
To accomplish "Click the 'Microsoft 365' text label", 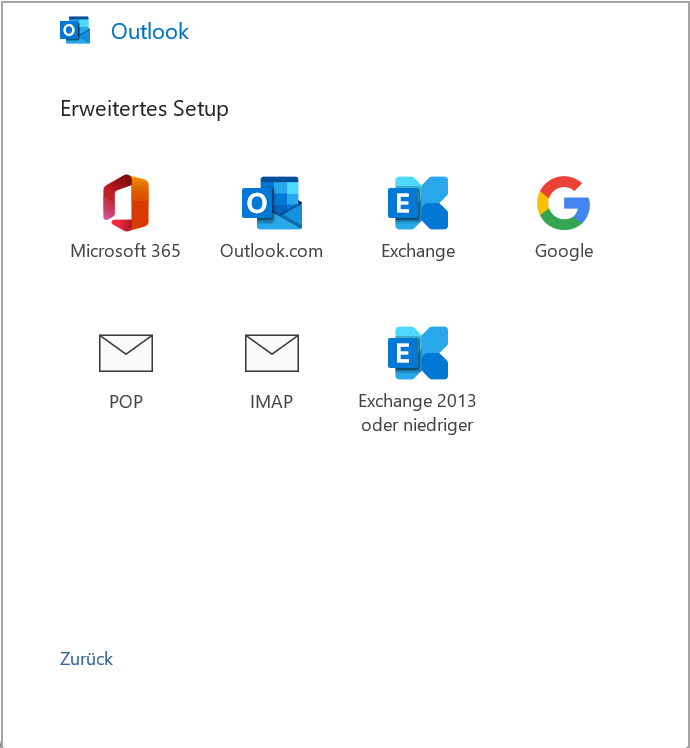I will [x=125, y=251].
